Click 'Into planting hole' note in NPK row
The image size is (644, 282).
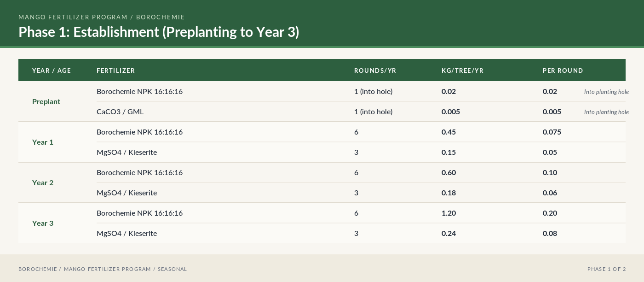coord(606,92)
